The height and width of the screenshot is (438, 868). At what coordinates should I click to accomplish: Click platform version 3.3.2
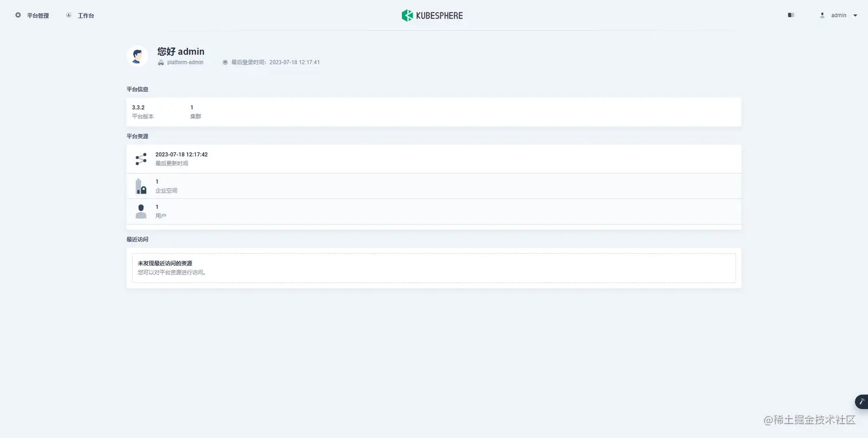(x=138, y=107)
